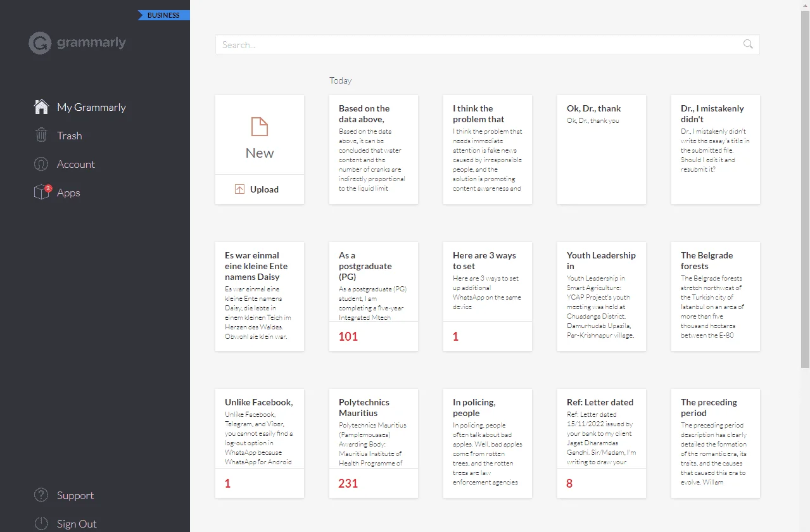Click the Sign Out power icon
The image size is (810, 532).
click(x=41, y=524)
